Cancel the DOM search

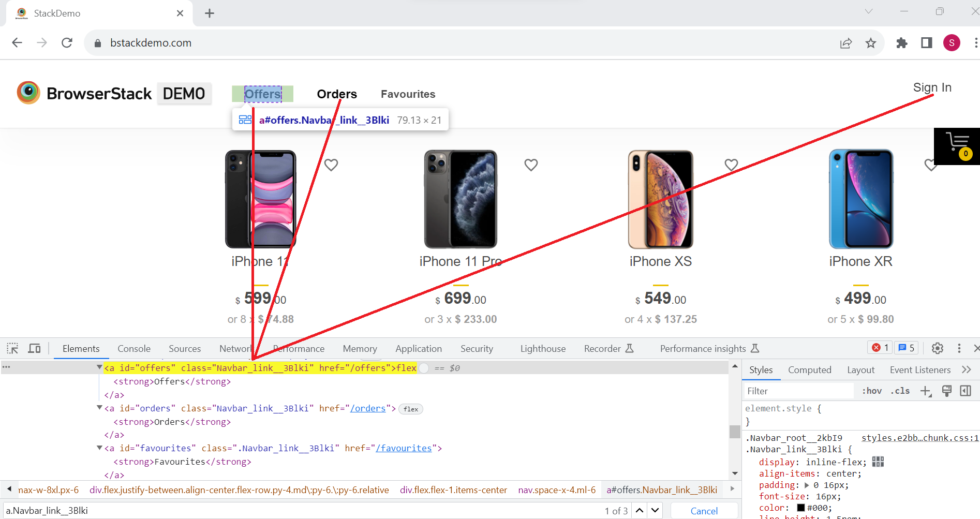pos(704,511)
